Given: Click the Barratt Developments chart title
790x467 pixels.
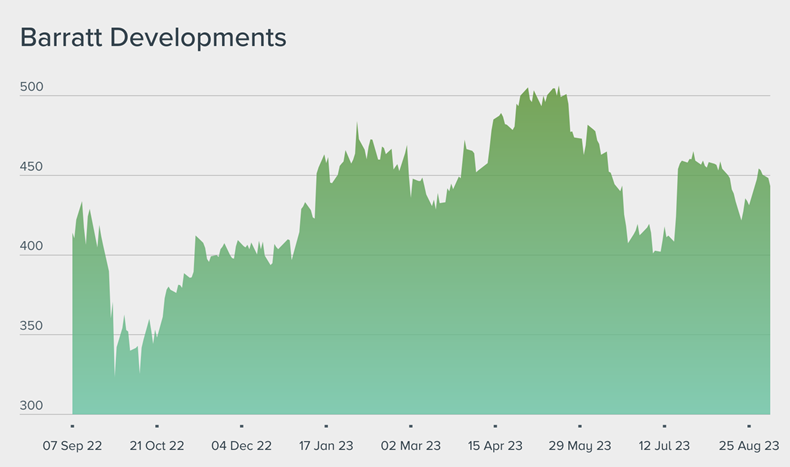Looking at the screenshot, I should (153, 38).
